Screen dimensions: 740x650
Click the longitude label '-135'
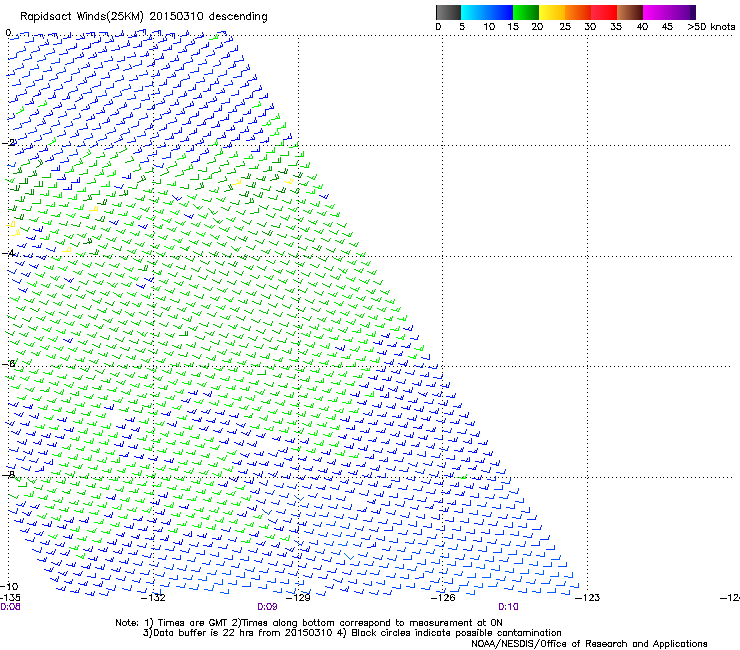pos(10,598)
